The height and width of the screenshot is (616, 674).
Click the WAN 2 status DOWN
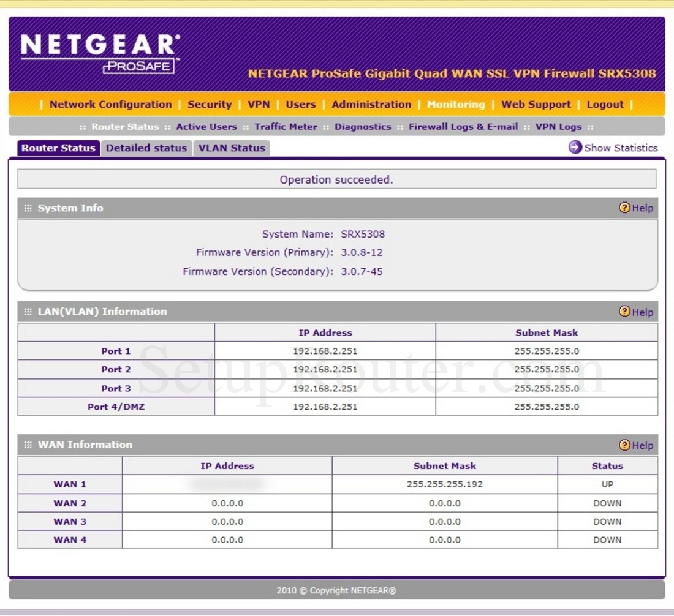tap(607, 503)
